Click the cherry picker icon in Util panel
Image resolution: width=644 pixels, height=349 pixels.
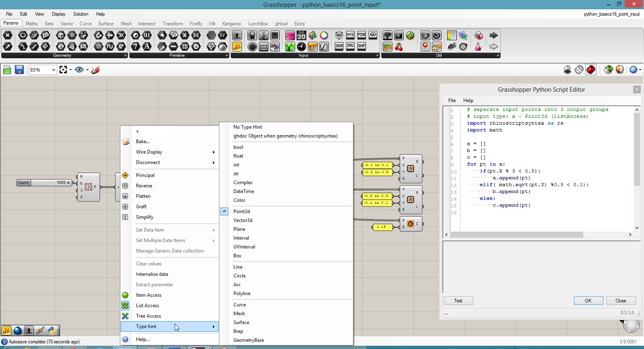(x=399, y=47)
